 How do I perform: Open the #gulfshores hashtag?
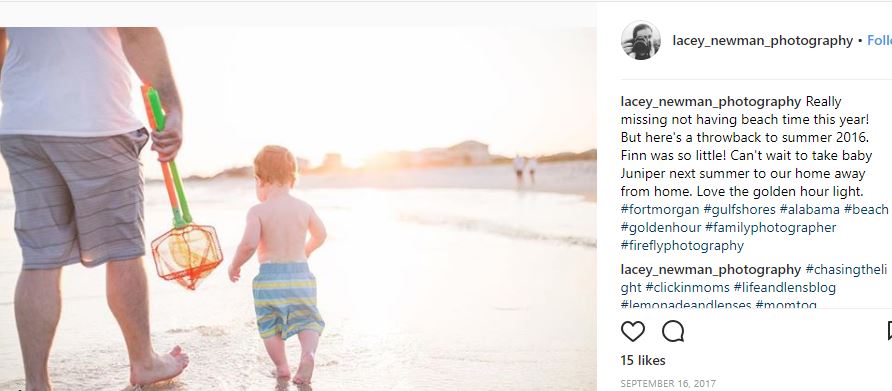pos(739,209)
